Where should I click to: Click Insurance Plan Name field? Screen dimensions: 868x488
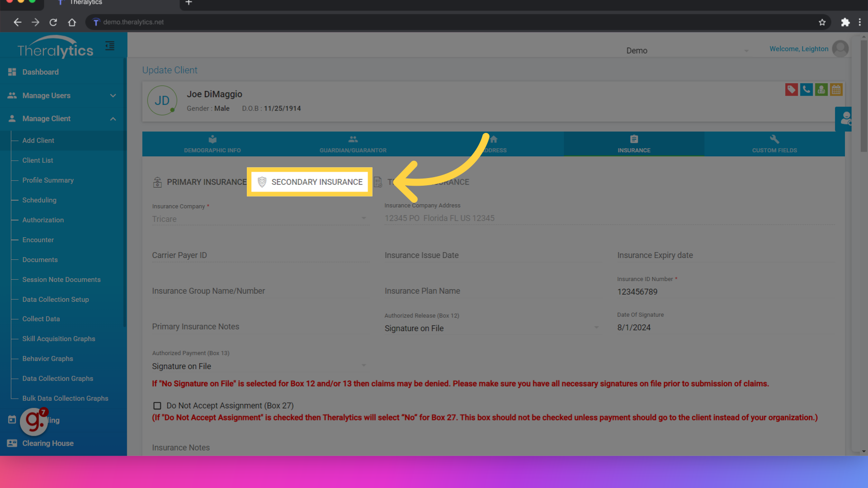click(x=493, y=291)
